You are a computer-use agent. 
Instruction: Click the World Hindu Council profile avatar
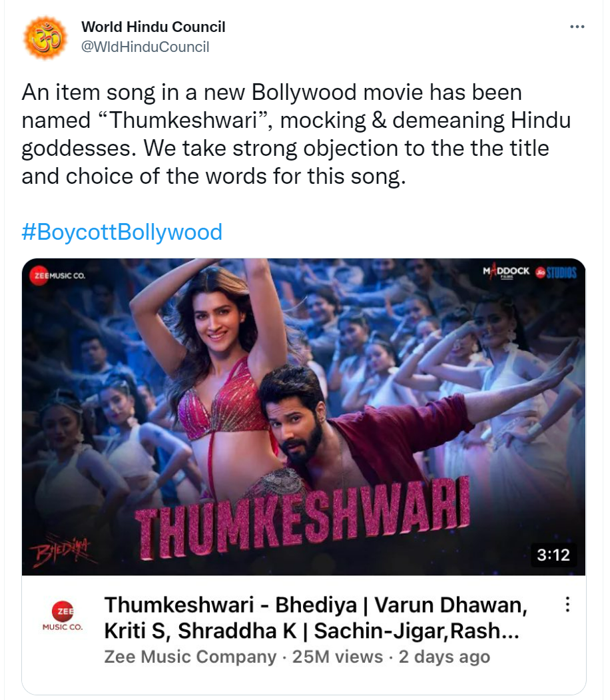[x=45, y=37]
